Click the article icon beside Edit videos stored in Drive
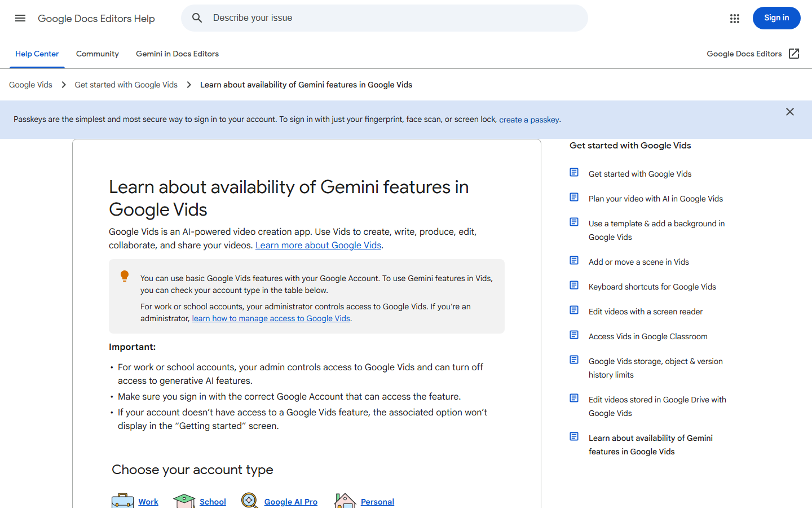Image resolution: width=812 pixels, height=508 pixels. click(574, 398)
